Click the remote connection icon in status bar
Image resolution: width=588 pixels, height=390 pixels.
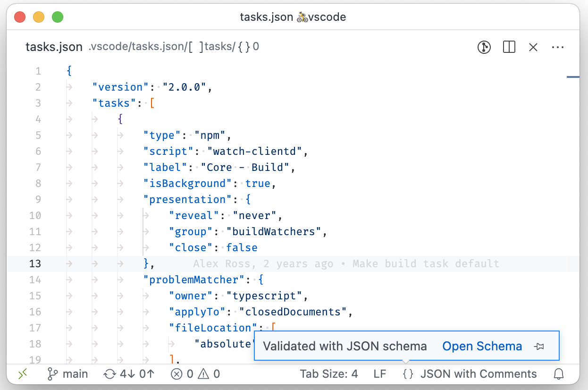(x=22, y=373)
